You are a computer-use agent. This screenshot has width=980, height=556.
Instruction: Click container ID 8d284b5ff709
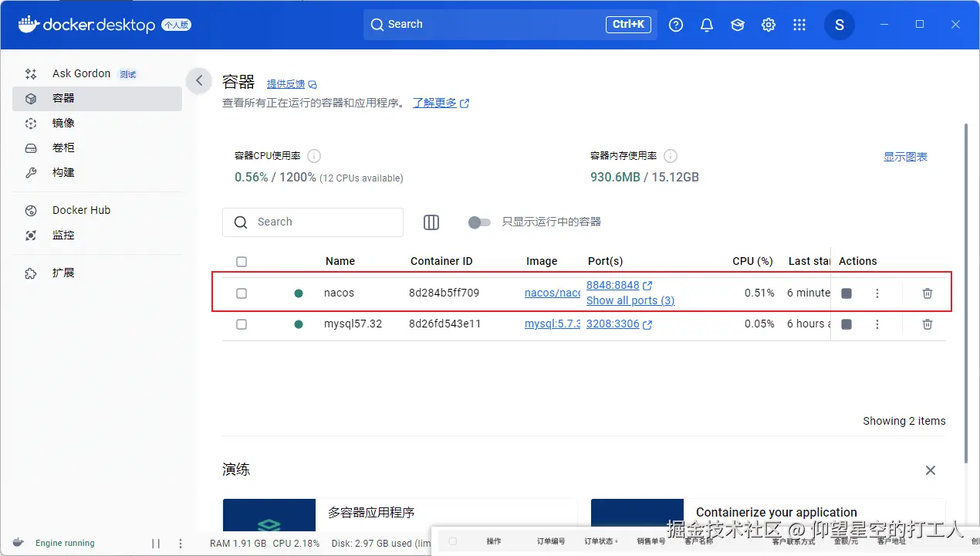pos(444,293)
